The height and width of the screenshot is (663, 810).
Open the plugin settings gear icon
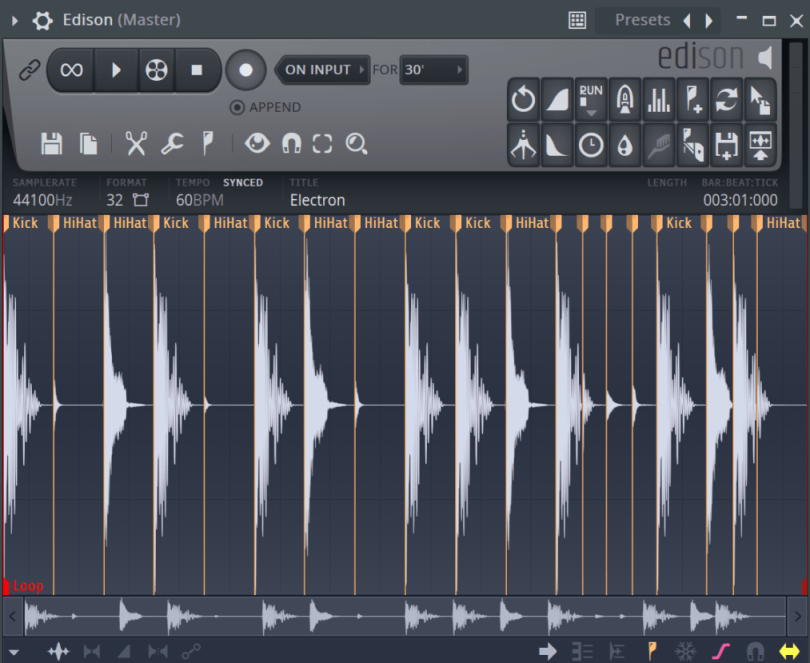coord(42,21)
